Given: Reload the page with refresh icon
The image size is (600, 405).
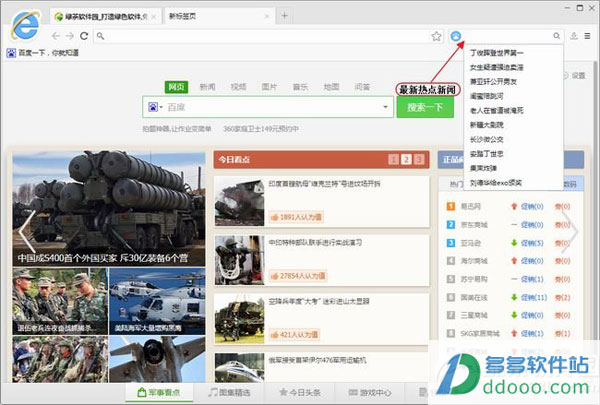Looking at the screenshot, I should [x=84, y=36].
